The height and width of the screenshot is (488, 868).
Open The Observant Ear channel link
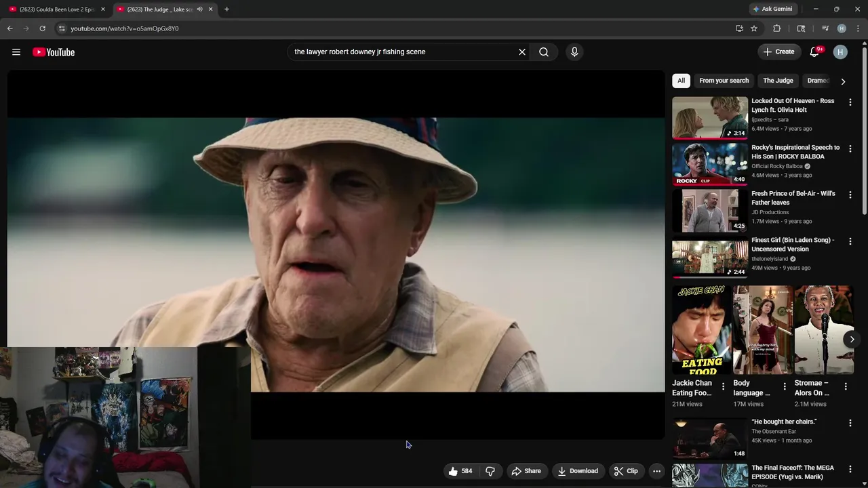[774, 432]
